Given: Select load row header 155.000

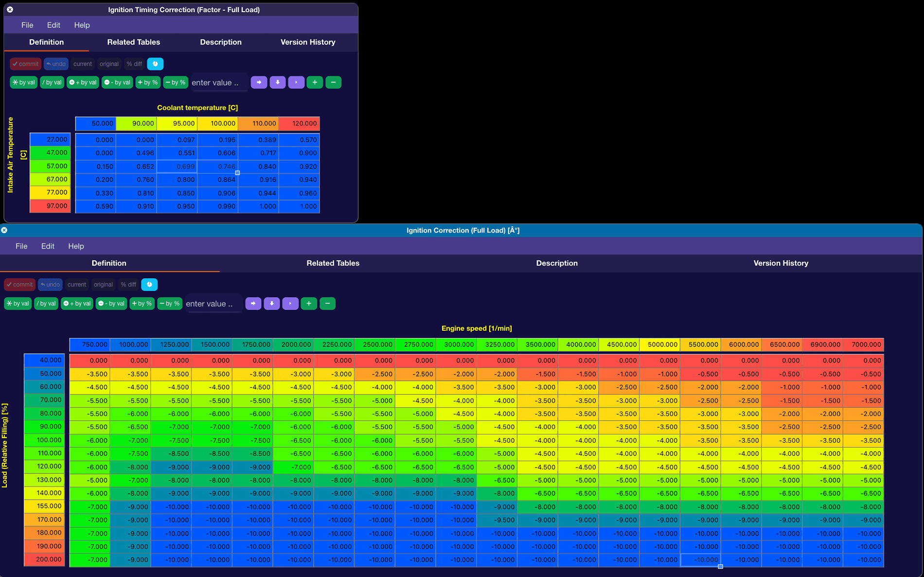Looking at the screenshot, I should [x=44, y=506].
